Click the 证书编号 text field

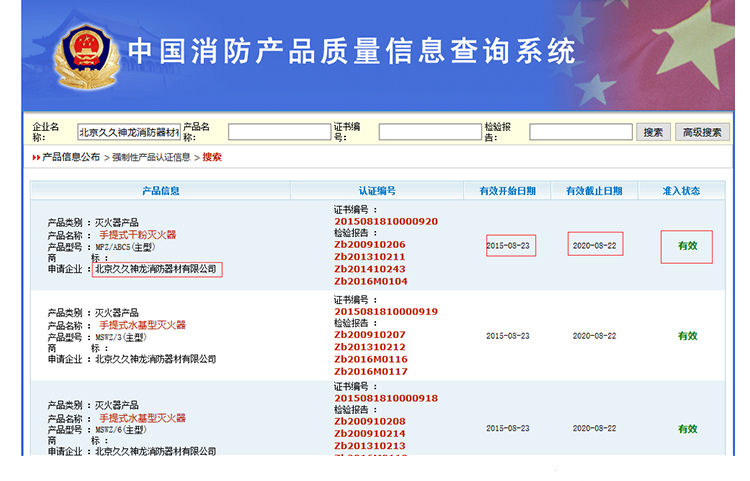pos(430,132)
